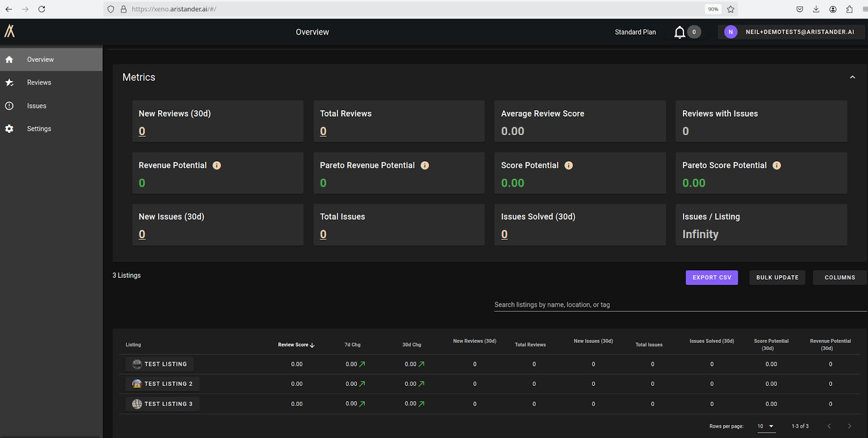Click the listings search field
Screen dimensions: 868x438
pyautogui.click(x=680, y=304)
